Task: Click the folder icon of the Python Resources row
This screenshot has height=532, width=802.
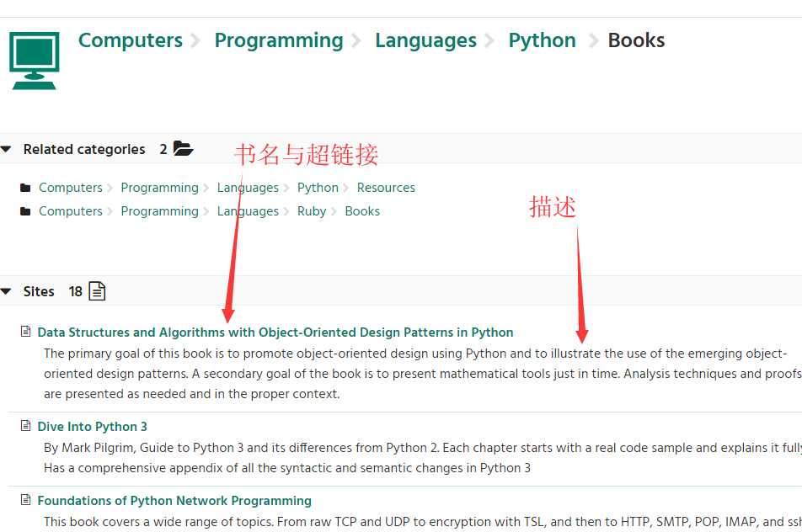Action: [x=25, y=188]
